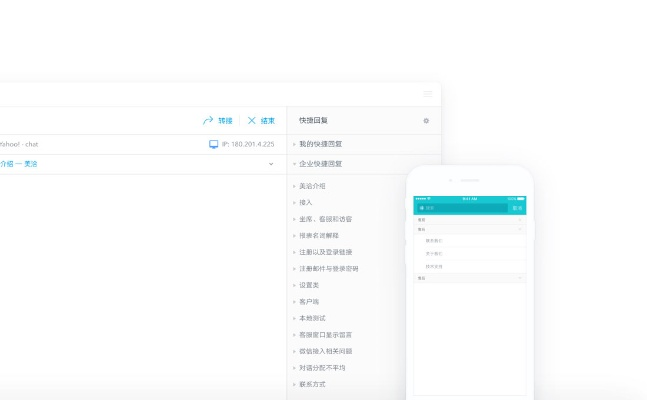The height and width of the screenshot is (400, 647).
Task: Click the IP: 180.201.4.225 text
Action: (x=248, y=144)
